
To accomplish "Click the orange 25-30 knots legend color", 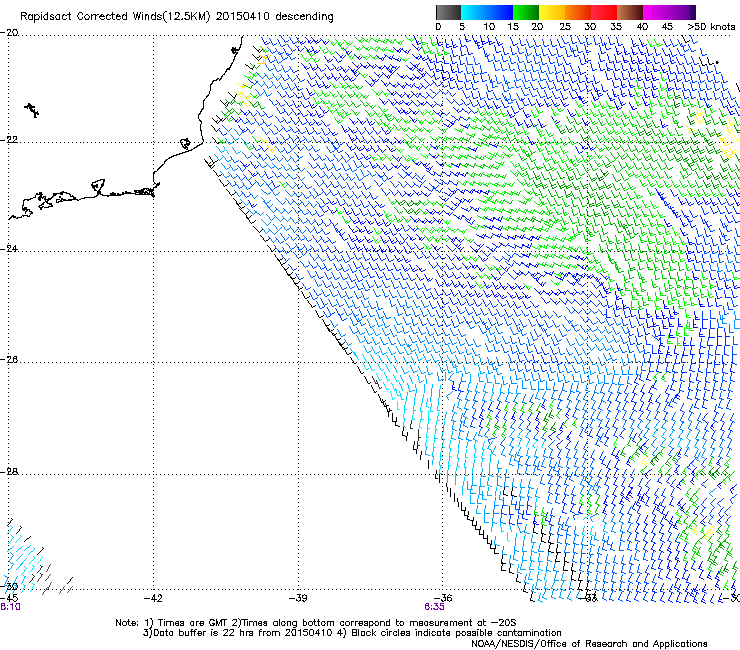I will tap(578, 12).
